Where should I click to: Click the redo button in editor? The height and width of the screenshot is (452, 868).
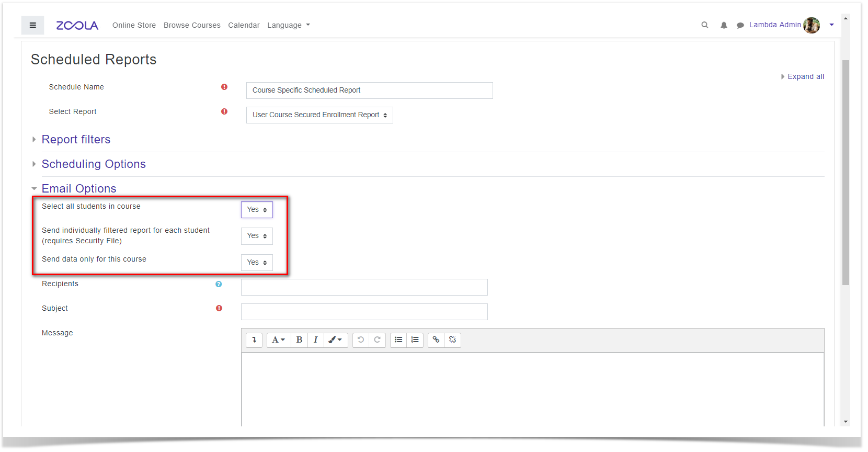click(x=377, y=340)
